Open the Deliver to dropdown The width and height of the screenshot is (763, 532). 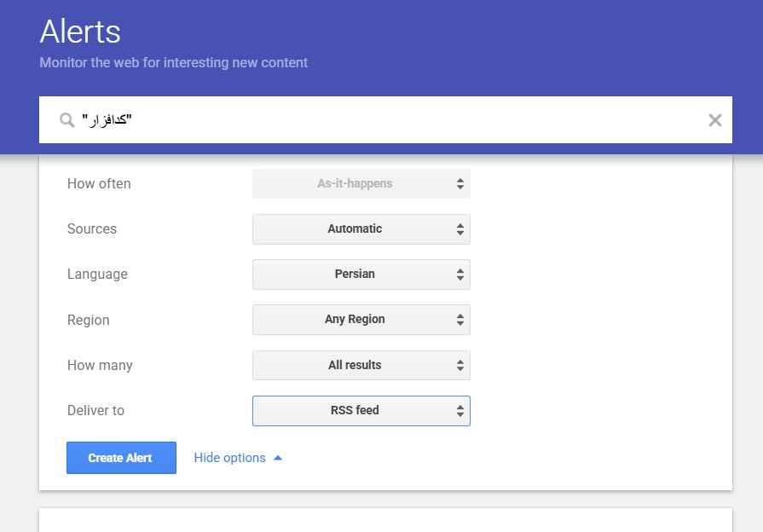tap(361, 410)
